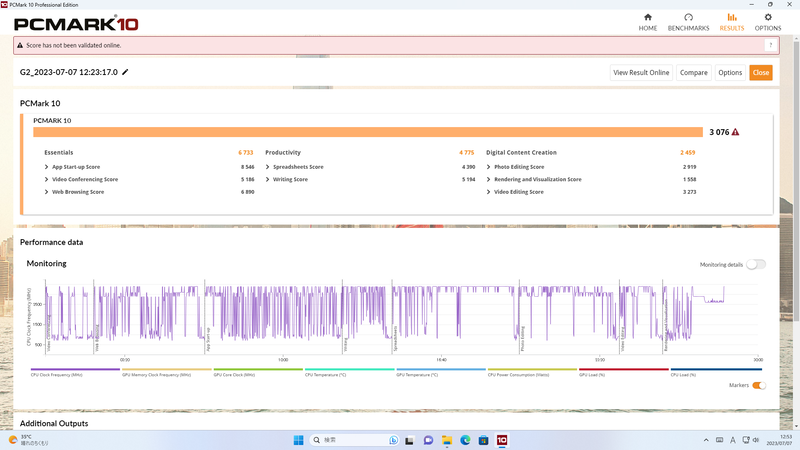Open File Explorer from taskbar

coord(447,440)
